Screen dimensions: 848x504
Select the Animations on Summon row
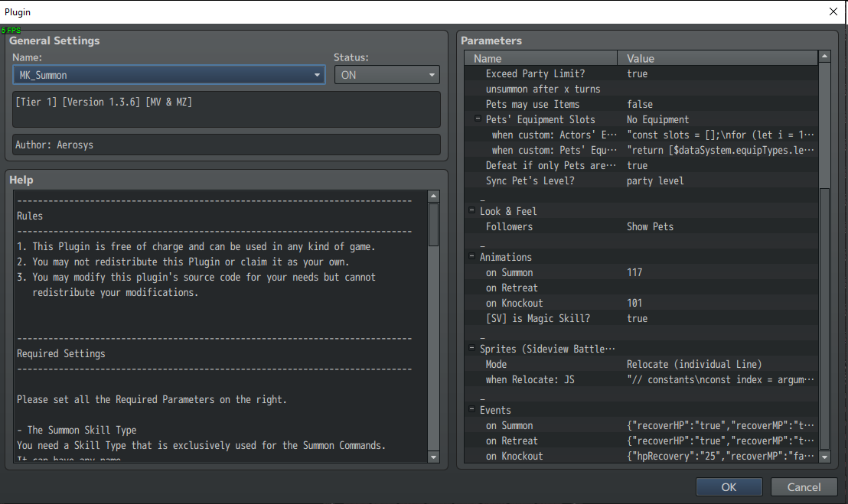pos(641,272)
